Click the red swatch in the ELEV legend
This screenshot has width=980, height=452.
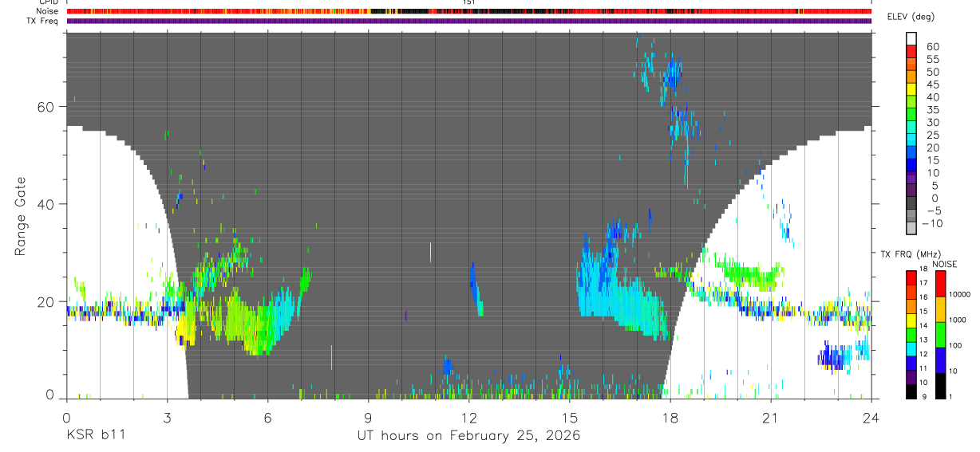click(911, 51)
